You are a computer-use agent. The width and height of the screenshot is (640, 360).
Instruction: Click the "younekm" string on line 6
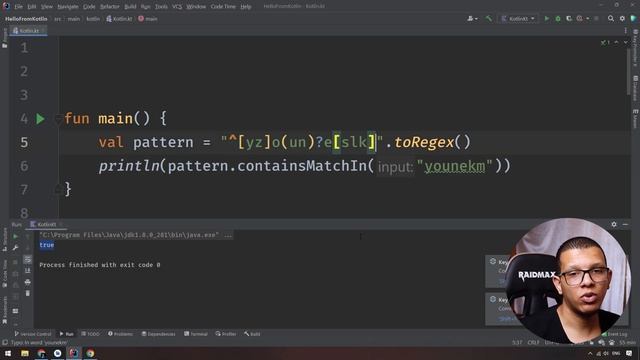click(455, 166)
